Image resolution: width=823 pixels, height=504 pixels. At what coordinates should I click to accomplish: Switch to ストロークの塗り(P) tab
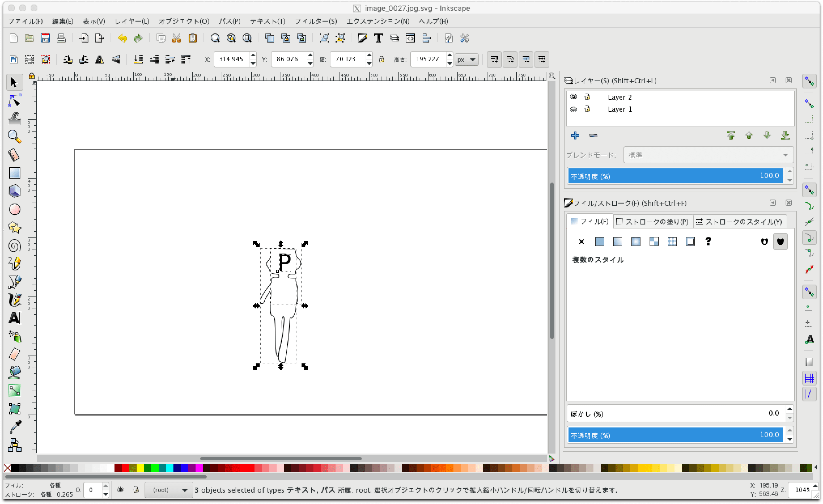coord(653,222)
